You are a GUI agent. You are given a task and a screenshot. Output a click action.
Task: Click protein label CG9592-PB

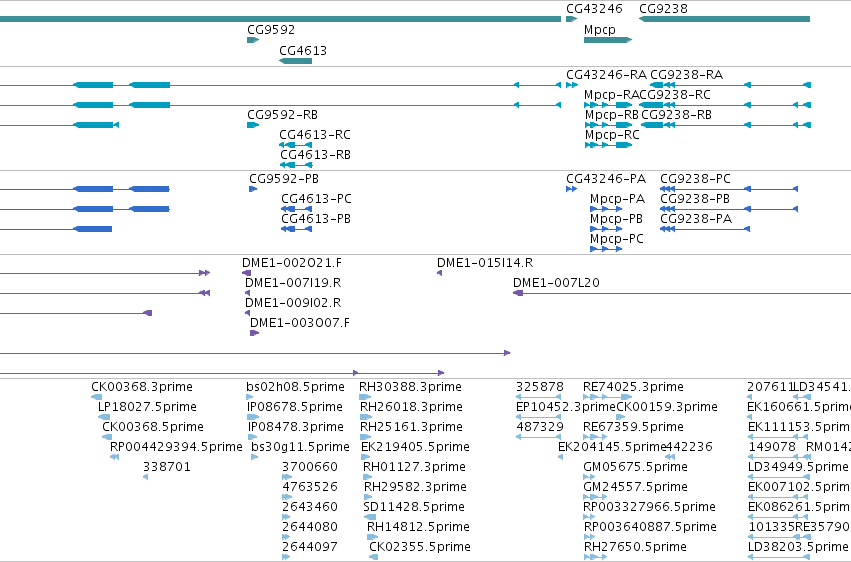click(284, 178)
